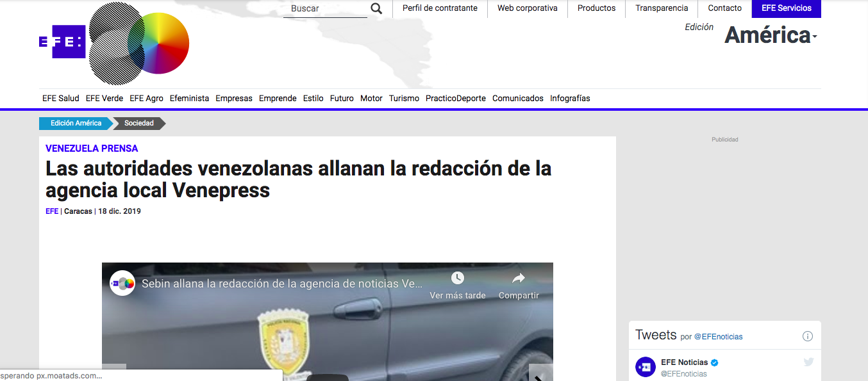Click the Ver más tarde clock icon

[x=457, y=278]
